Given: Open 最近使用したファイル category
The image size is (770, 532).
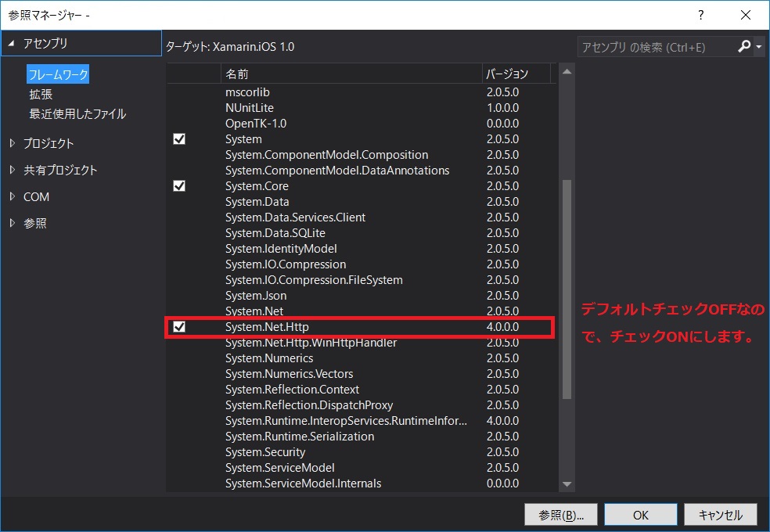Looking at the screenshot, I should [77, 114].
